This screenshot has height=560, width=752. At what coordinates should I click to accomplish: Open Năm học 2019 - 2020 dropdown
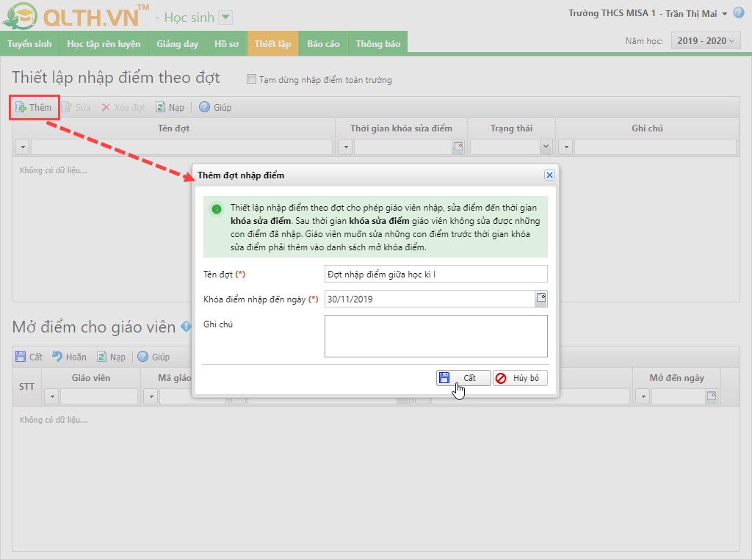tap(706, 41)
